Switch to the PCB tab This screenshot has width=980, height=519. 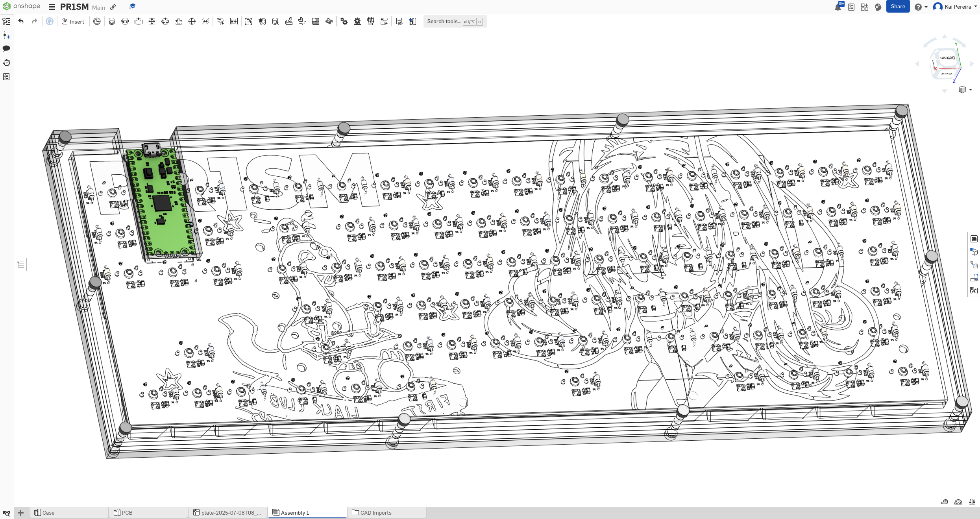click(149, 513)
